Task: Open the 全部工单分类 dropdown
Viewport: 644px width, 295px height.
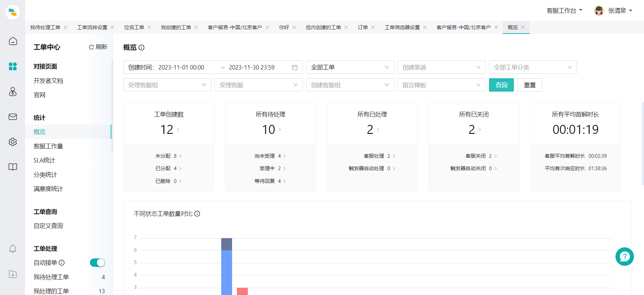Action: tap(533, 67)
